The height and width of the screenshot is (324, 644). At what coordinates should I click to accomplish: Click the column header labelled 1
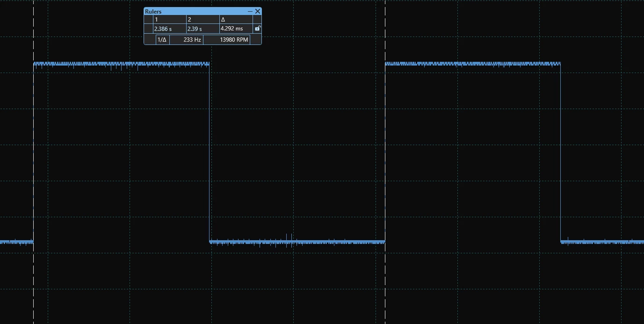[x=170, y=20]
